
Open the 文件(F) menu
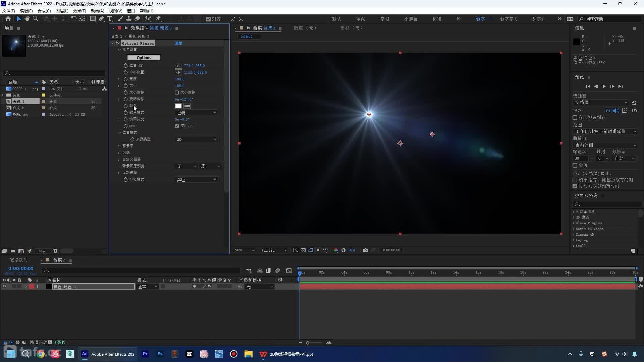pos(9,11)
